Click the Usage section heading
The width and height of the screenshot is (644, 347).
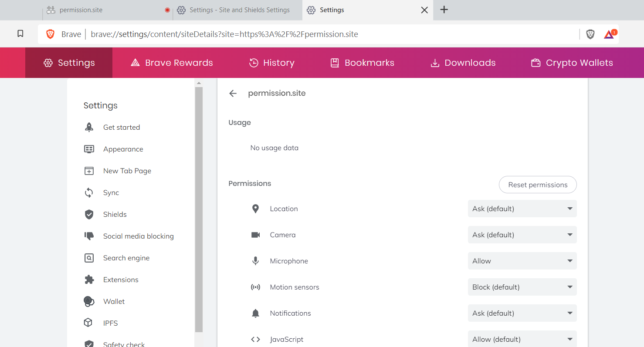pos(240,122)
